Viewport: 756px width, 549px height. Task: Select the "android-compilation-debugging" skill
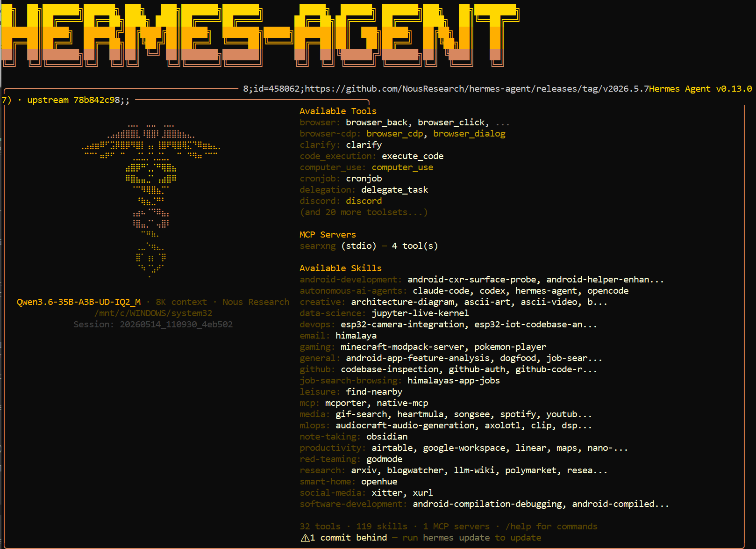tap(487, 504)
